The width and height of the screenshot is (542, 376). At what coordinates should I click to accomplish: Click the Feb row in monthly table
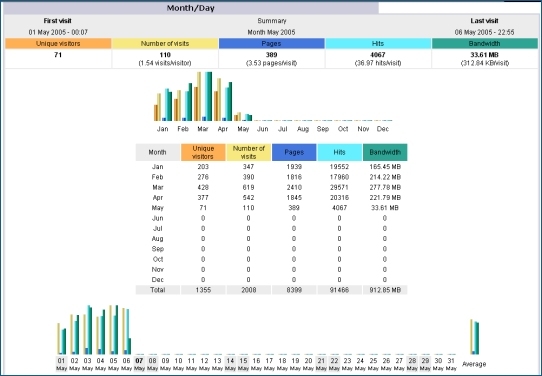271,177
